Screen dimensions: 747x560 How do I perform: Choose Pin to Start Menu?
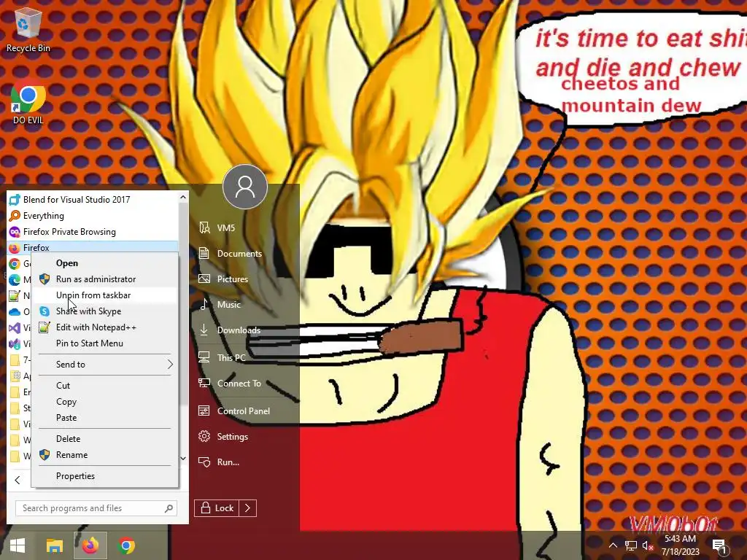pyautogui.click(x=105, y=343)
